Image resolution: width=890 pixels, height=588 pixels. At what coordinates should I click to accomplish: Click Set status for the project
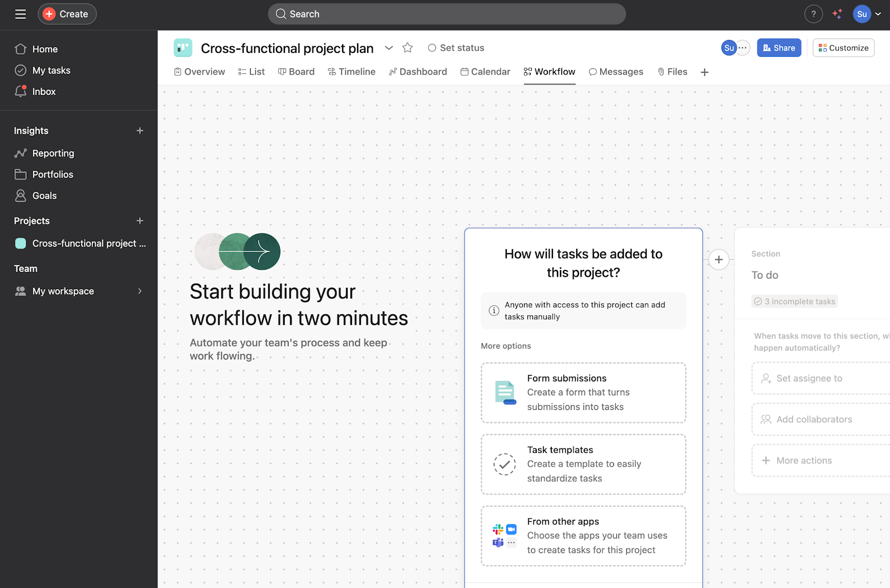455,48
